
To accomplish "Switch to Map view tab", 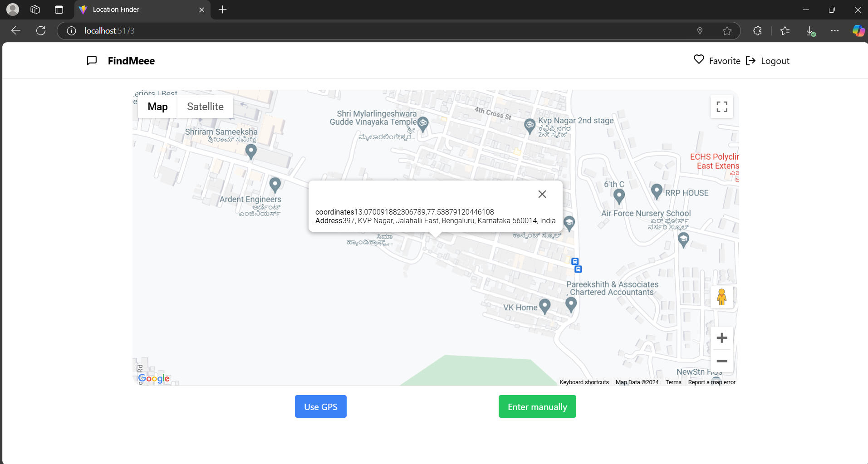I will (157, 107).
